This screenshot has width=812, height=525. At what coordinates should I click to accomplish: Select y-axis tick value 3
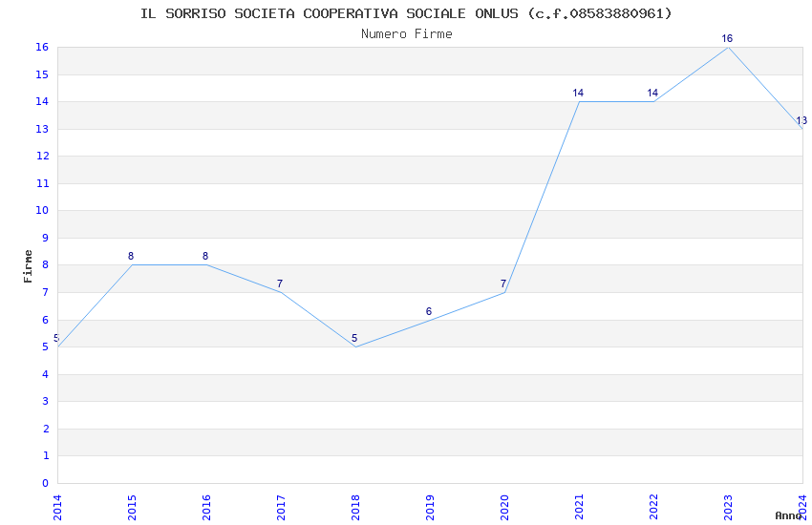coord(46,401)
